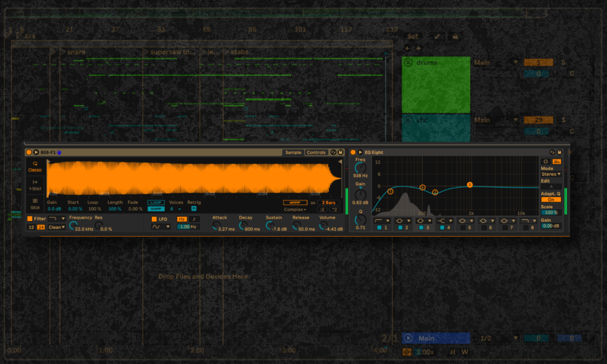Switch to the Sample tab in Simpler

pos(293,152)
